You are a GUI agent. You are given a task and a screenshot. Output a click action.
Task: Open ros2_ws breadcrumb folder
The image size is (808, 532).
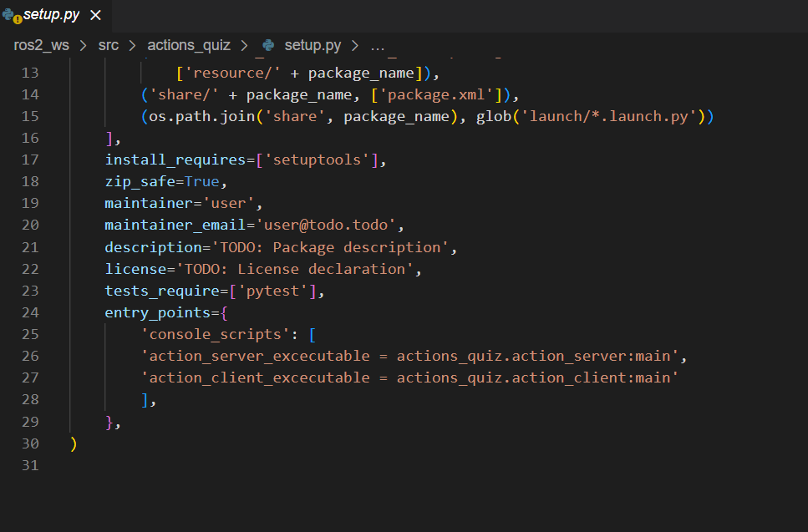tap(41, 45)
